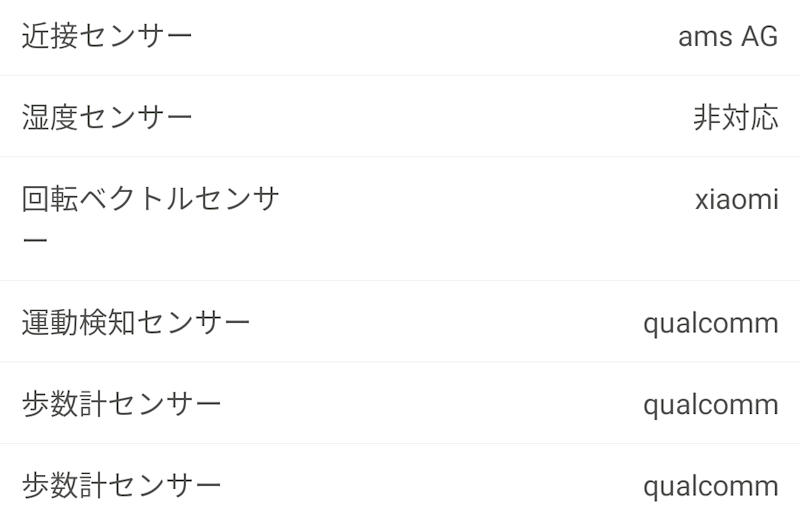Click qualcomm value in upper 歩数計センサー row
This screenshot has height=524, width=800.
click(710, 405)
